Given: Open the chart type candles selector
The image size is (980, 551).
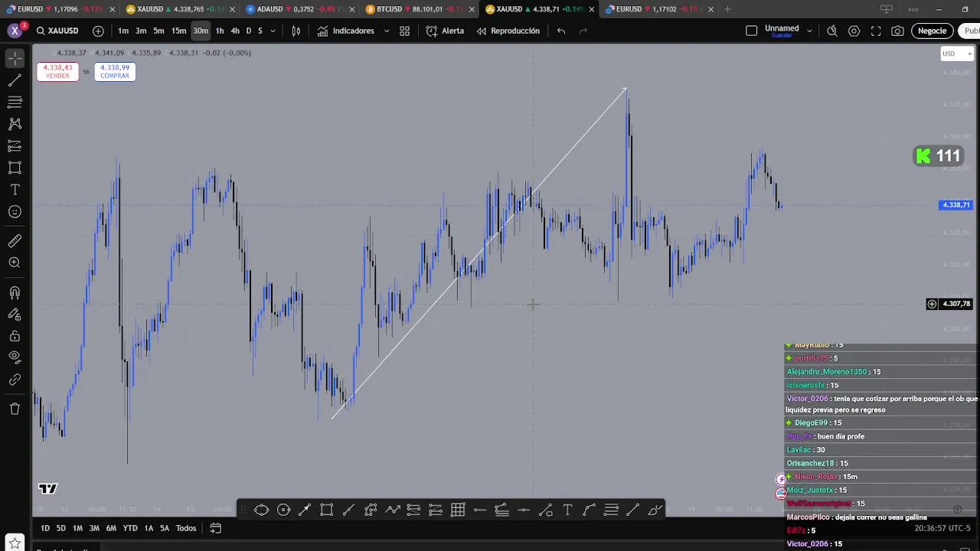Looking at the screenshot, I should click(296, 31).
